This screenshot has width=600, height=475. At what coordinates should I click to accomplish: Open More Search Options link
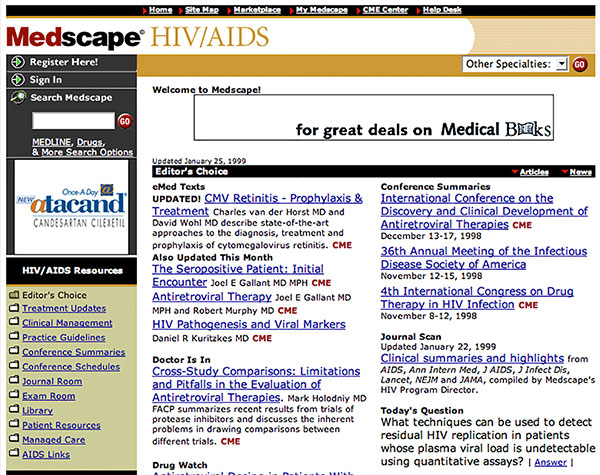point(87,152)
